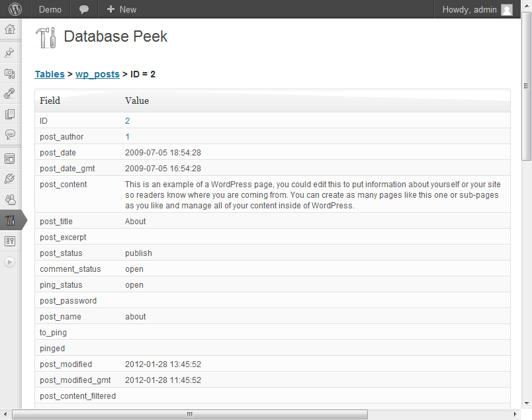Open Dashboard from the home icon
Image resolution: width=532 pixels, height=420 pixels.
pos(10,29)
